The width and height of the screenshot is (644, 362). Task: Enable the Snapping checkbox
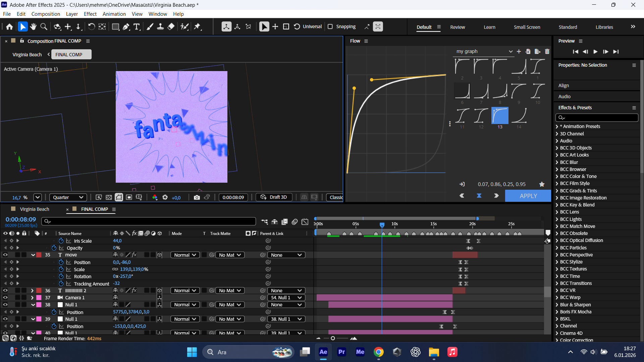(330, 26)
